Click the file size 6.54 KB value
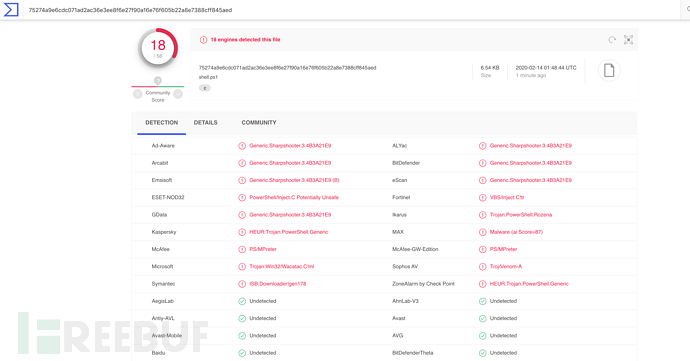The width and height of the screenshot is (690, 361). point(490,68)
